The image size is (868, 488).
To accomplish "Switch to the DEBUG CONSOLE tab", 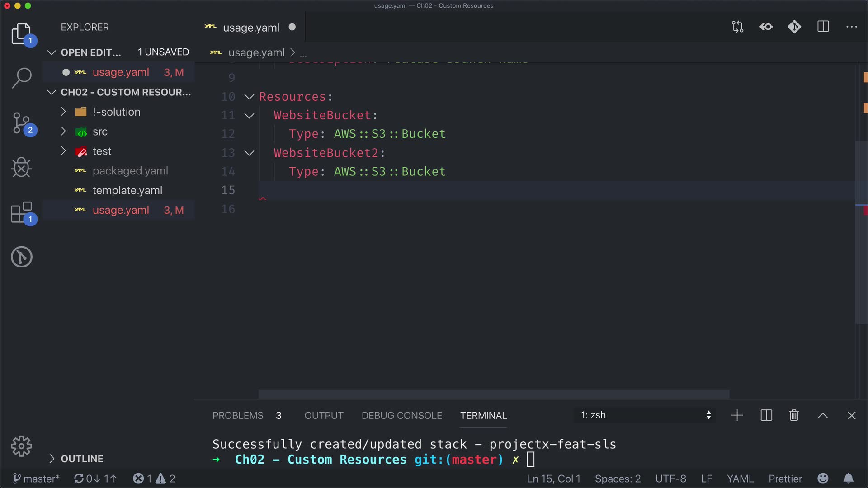I will point(401,415).
